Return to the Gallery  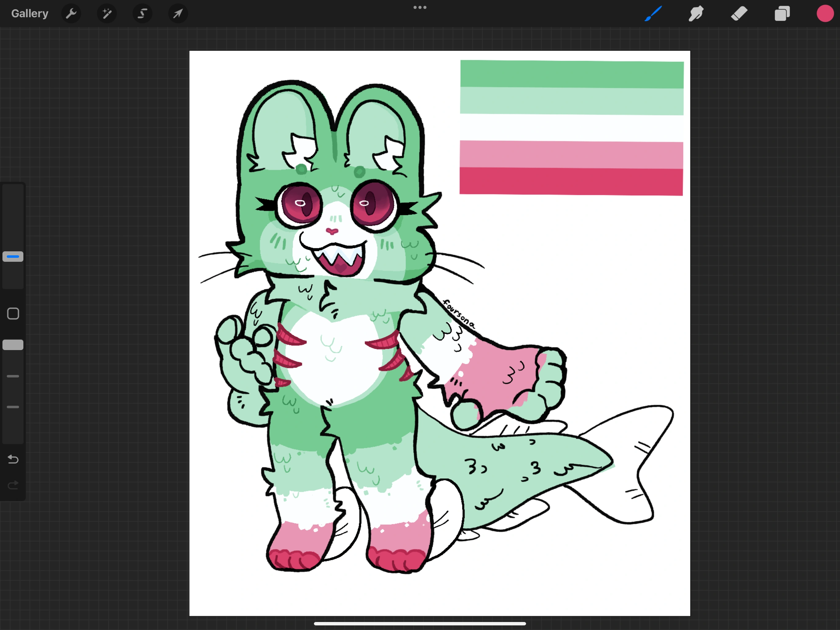point(29,13)
